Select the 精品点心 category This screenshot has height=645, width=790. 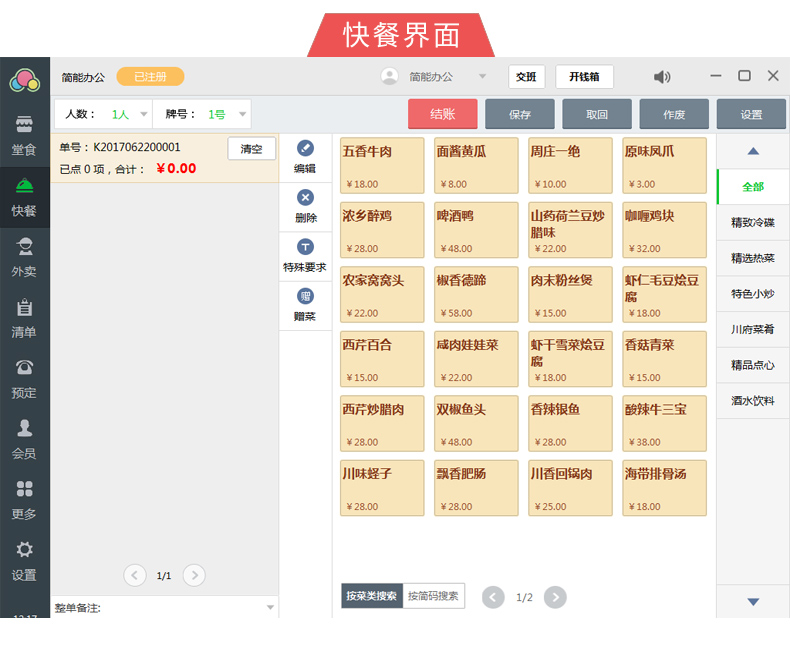(753, 365)
